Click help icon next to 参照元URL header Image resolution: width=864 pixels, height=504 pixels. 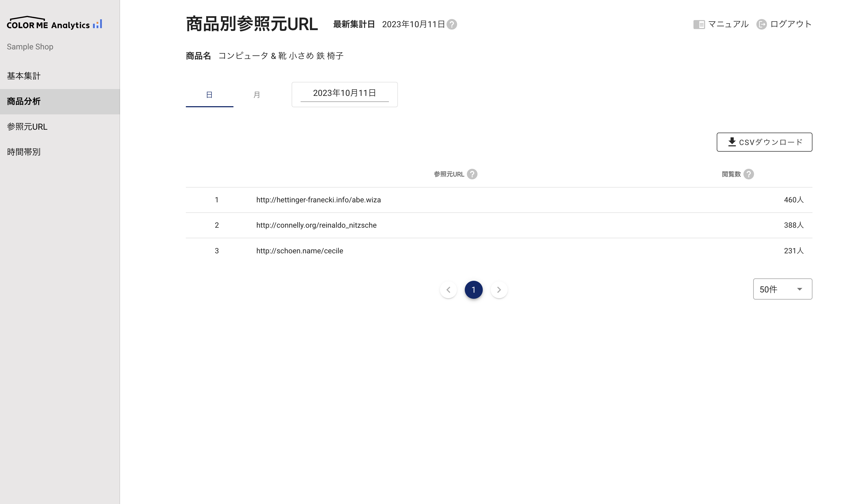point(472,174)
